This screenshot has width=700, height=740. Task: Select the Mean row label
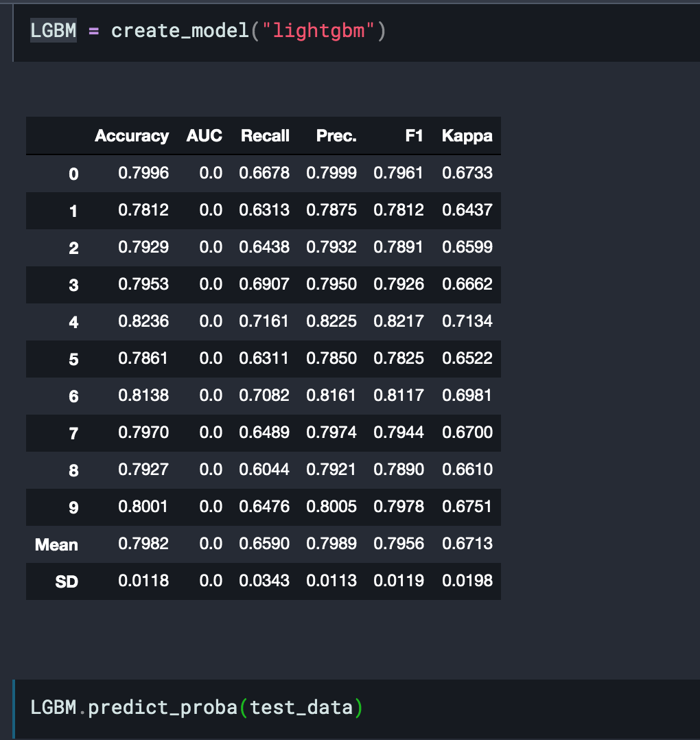tap(56, 544)
